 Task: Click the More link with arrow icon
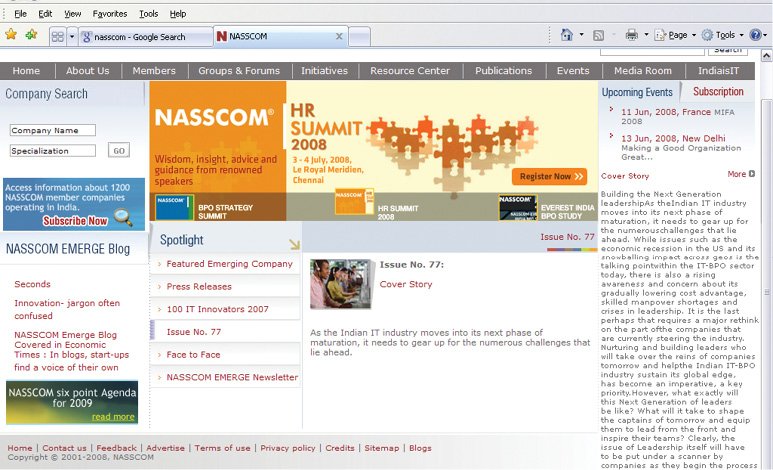click(x=741, y=174)
